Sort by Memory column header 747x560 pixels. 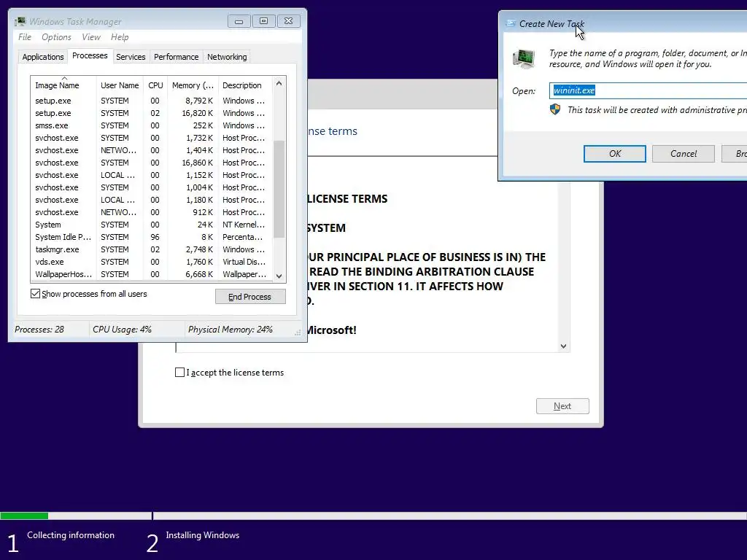(x=193, y=85)
